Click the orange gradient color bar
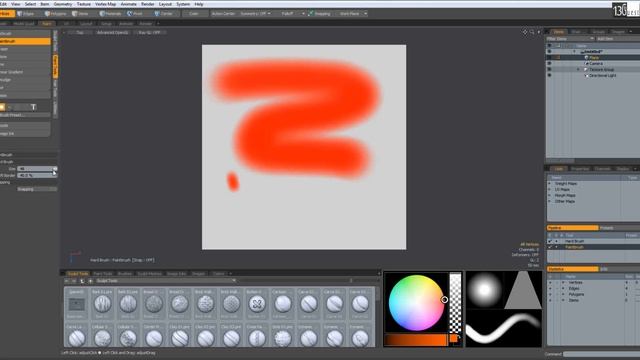The height and width of the screenshot is (360, 640). tap(416, 340)
